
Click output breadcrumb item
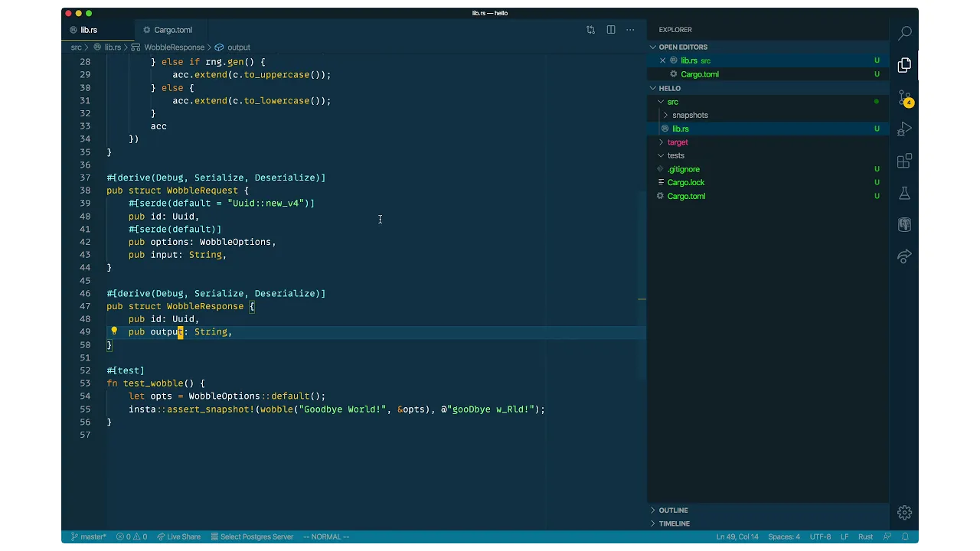click(x=238, y=47)
